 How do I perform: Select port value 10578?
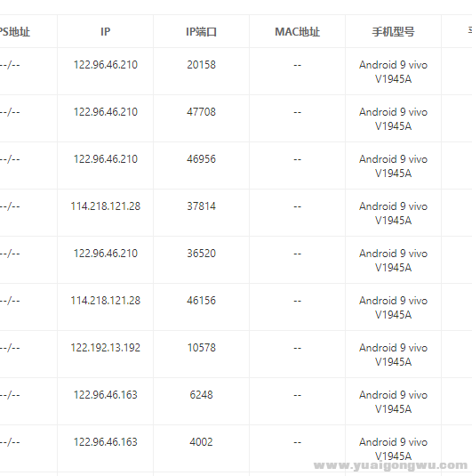[x=201, y=348]
